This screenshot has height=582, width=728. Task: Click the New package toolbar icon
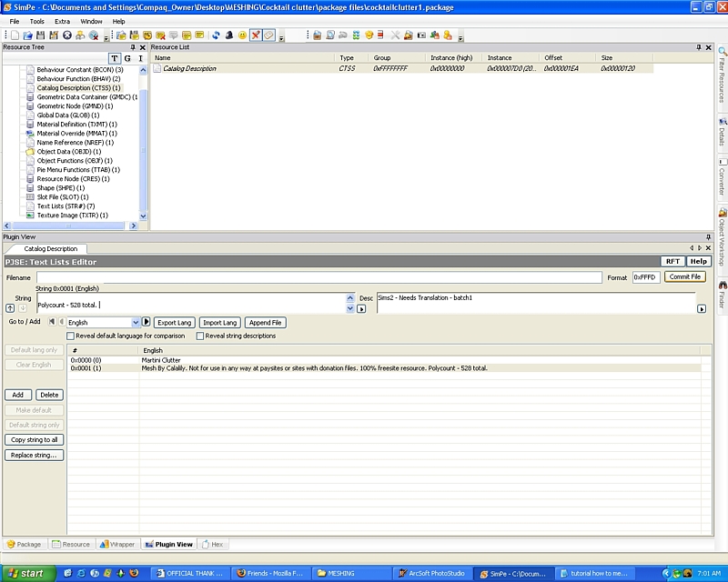[13, 35]
